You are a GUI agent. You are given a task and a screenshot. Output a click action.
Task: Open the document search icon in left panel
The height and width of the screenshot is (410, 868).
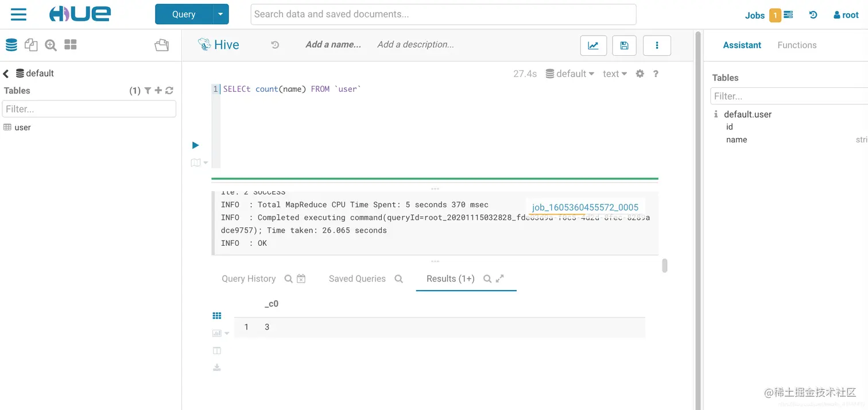click(51, 45)
